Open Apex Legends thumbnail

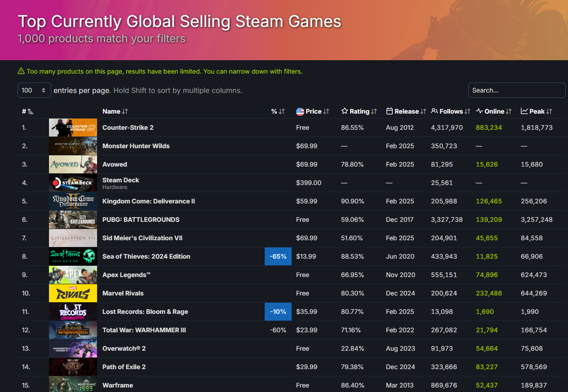[x=73, y=275]
